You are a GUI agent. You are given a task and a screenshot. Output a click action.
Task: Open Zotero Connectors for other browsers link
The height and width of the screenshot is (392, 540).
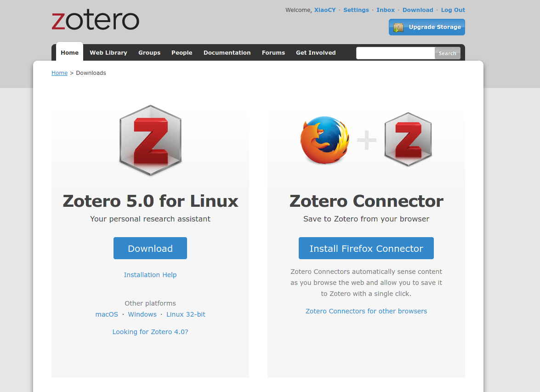366,311
